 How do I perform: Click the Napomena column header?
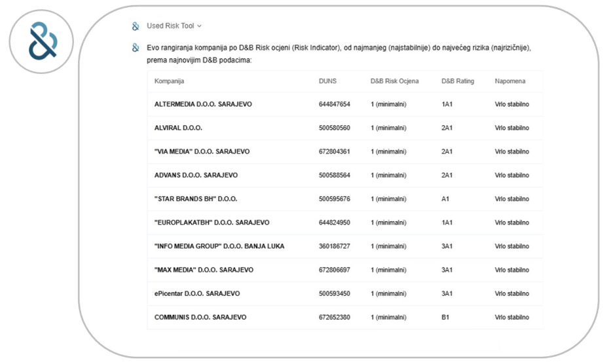510,81
